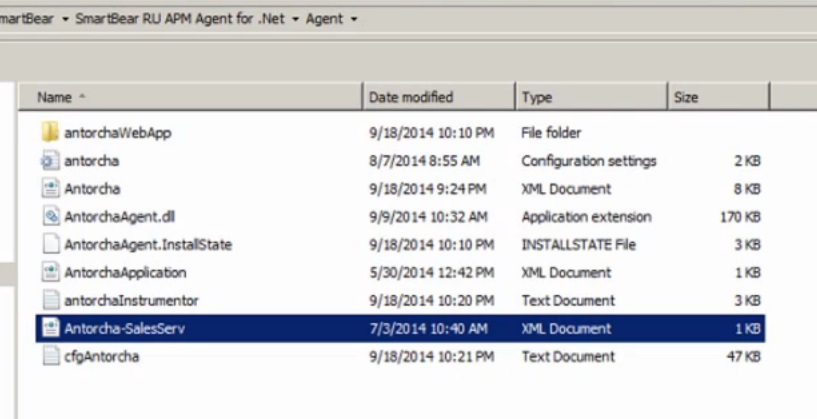Sort by the Type column header
The width and height of the screenshot is (817, 419).
[591, 97]
